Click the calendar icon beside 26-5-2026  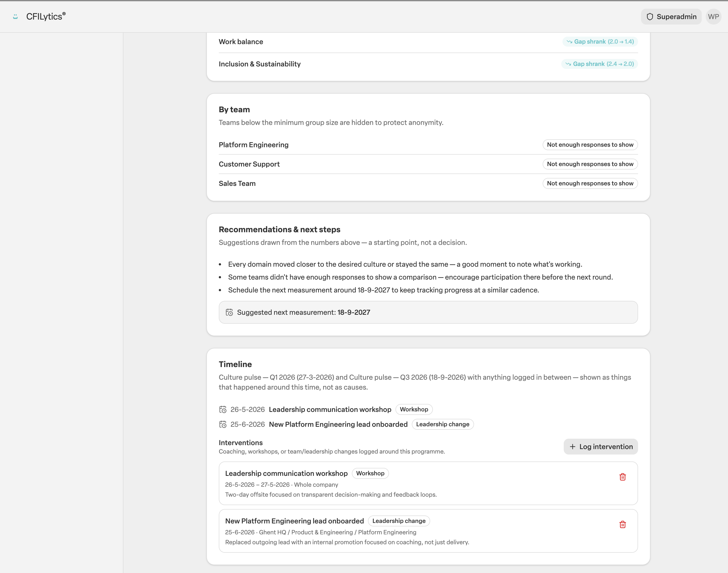tap(223, 409)
